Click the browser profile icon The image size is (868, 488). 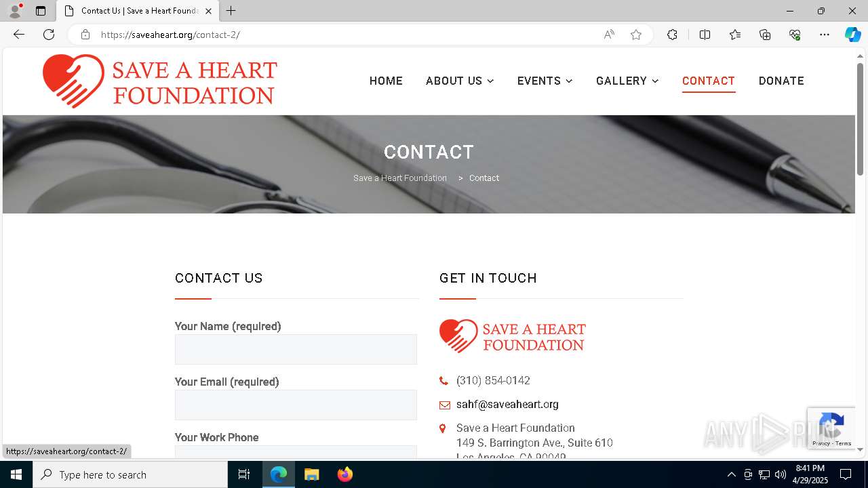pos(15,11)
